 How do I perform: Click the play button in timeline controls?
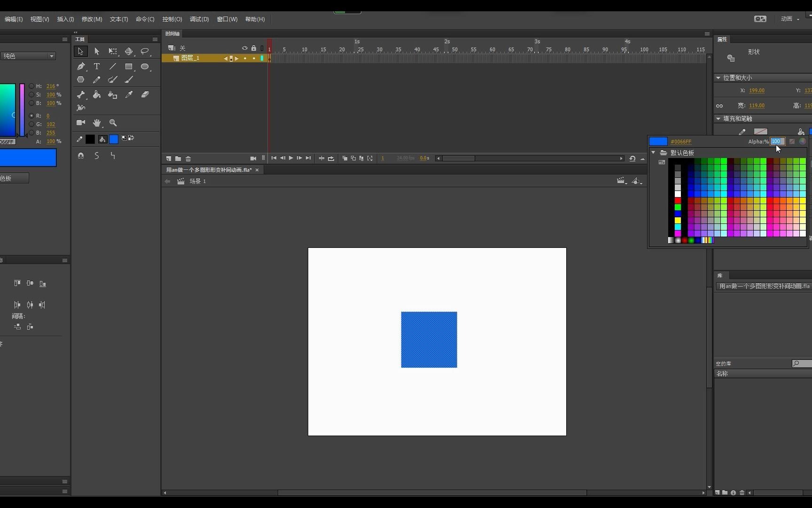click(x=291, y=158)
